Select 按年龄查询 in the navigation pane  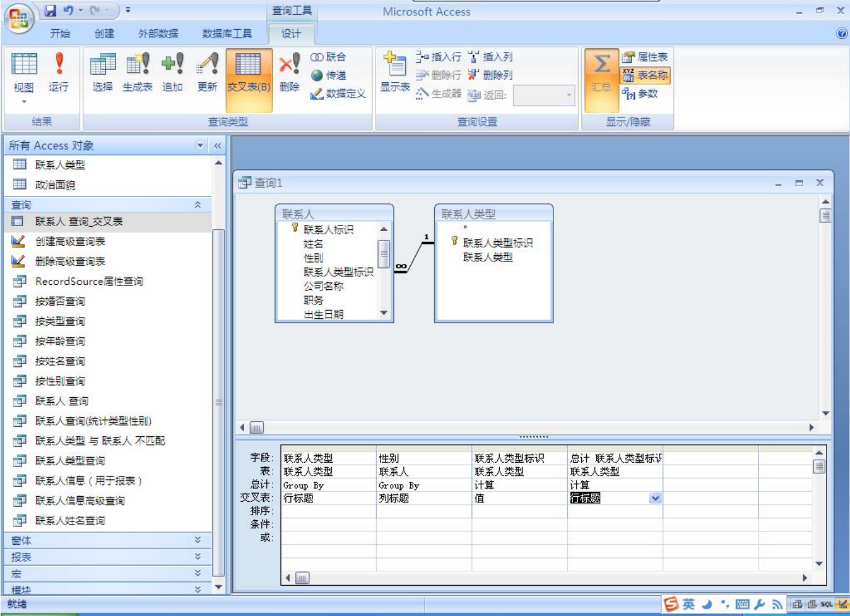[x=60, y=341]
